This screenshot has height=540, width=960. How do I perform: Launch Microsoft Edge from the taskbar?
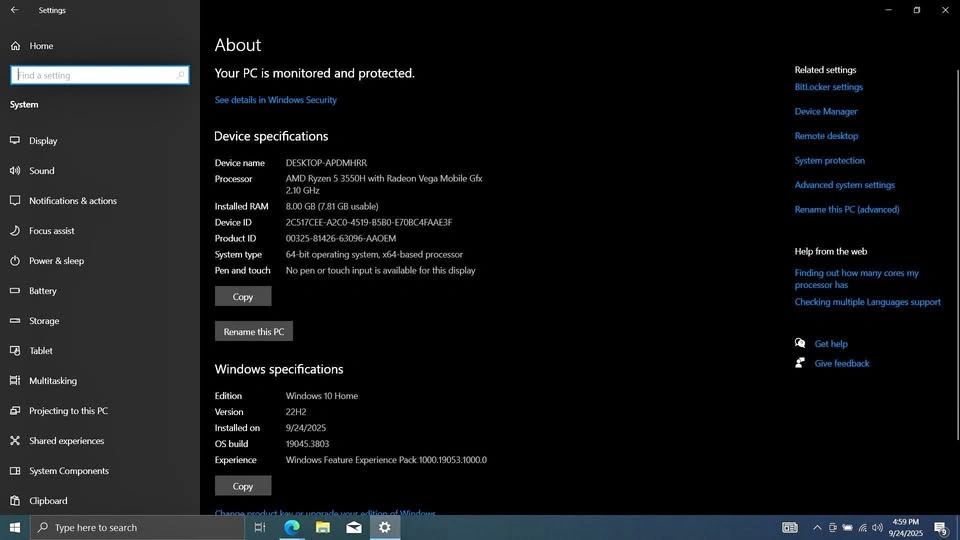click(292, 527)
